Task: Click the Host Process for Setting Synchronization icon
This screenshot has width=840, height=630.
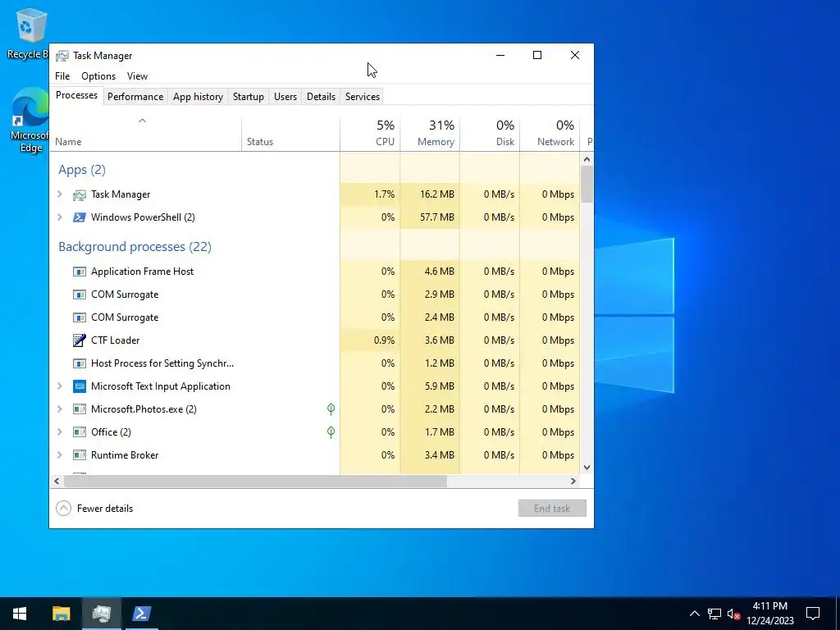Action: (80, 363)
